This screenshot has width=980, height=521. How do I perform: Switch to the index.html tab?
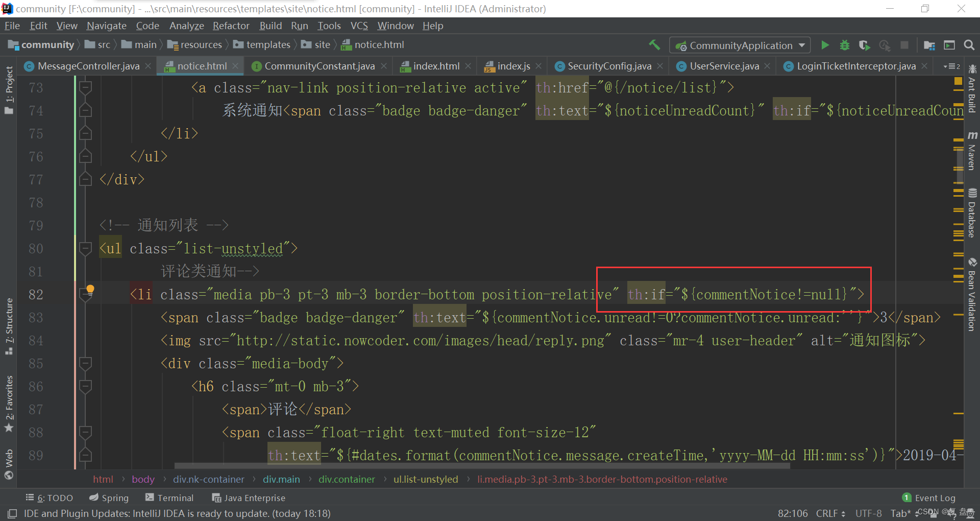tap(436, 66)
